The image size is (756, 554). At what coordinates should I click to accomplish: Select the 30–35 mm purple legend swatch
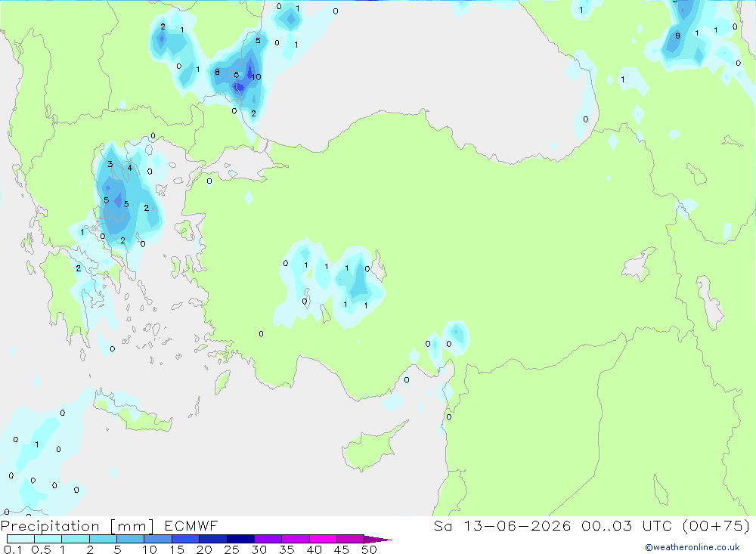coord(268,539)
